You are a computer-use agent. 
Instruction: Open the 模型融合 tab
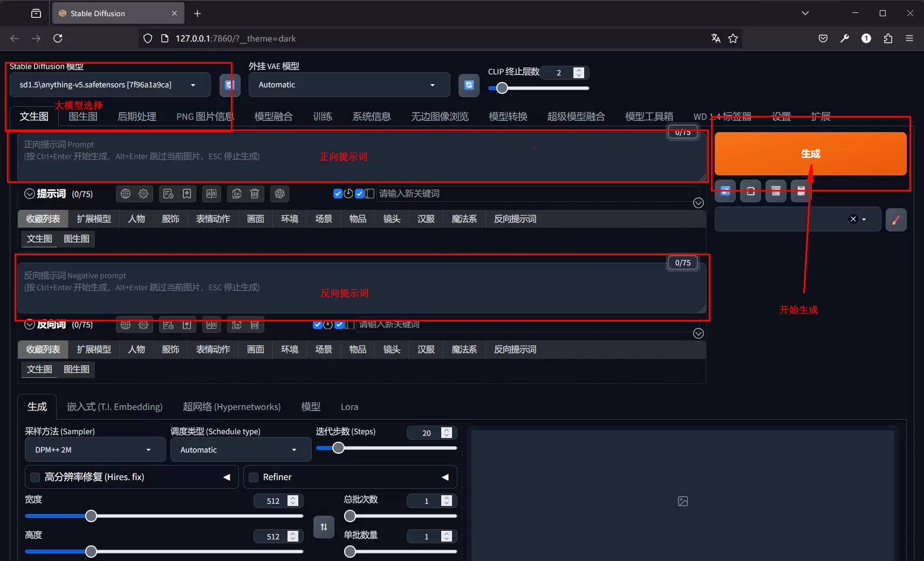273,117
